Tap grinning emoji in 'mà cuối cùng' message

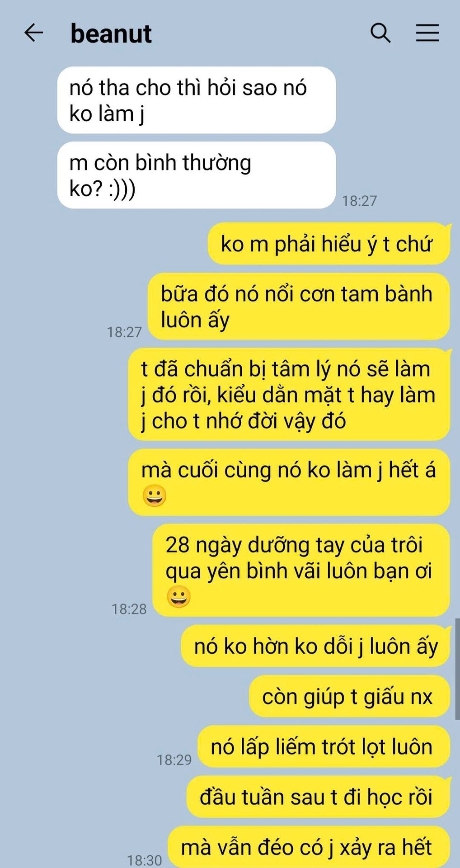tap(155, 495)
